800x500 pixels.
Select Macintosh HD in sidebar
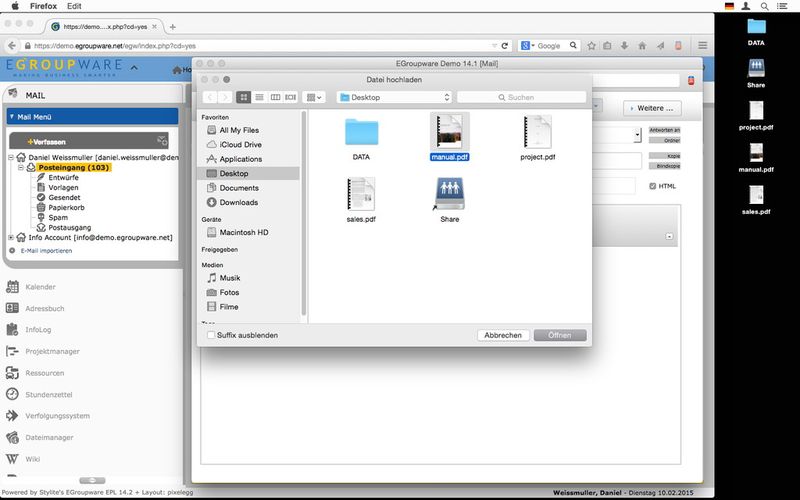[243, 232]
